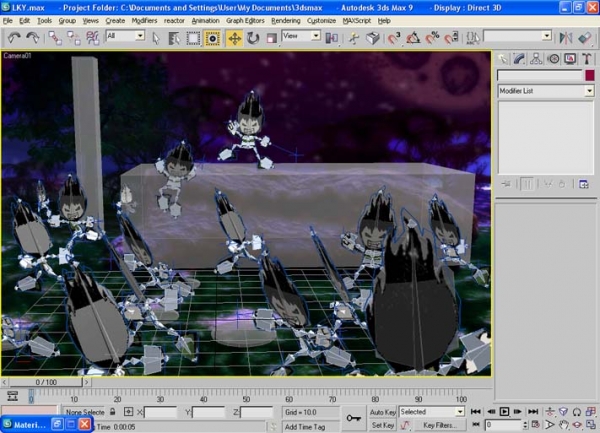
Task: Toggle Percent Snap in the toolbar
Action: [x=432, y=38]
